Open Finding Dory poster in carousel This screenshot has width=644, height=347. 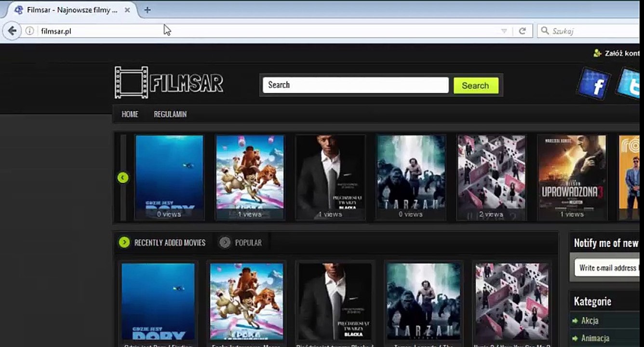click(x=169, y=177)
